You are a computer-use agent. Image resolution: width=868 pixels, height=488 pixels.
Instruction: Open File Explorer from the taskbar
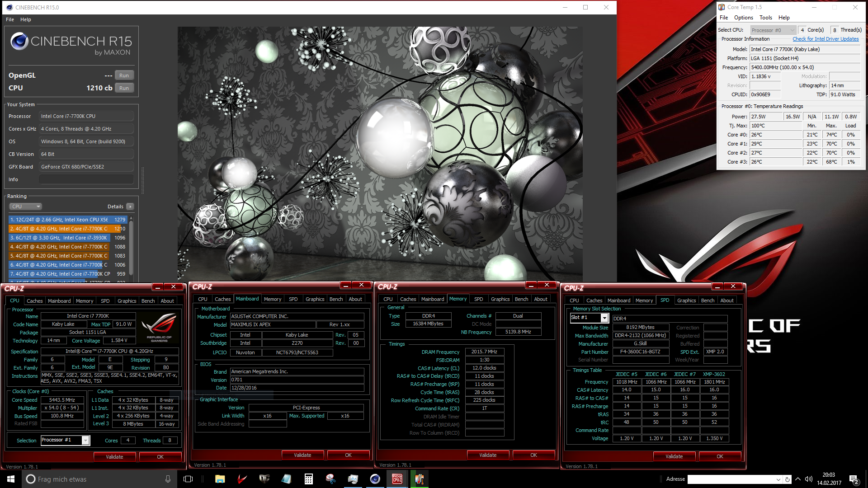220,479
